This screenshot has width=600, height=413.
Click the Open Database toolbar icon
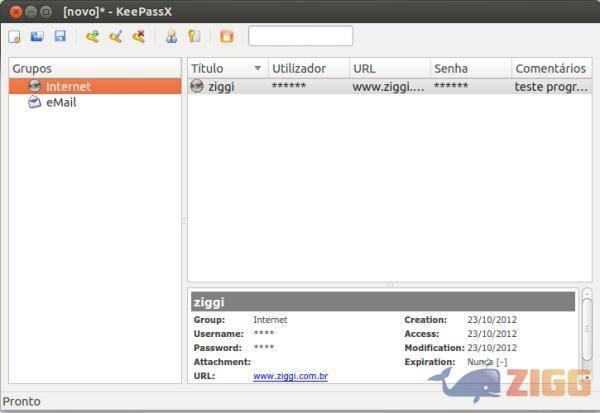[37, 37]
